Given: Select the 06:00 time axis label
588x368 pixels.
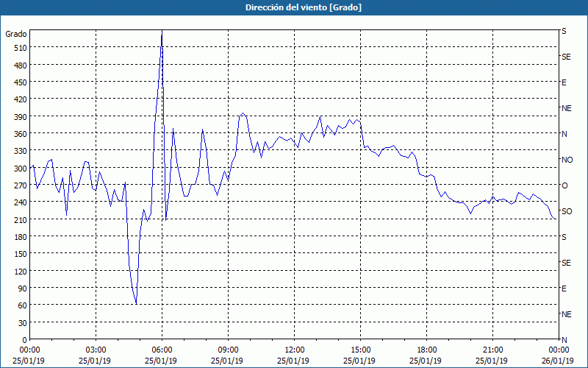Looking at the screenshot, I should tap(162, 350).
